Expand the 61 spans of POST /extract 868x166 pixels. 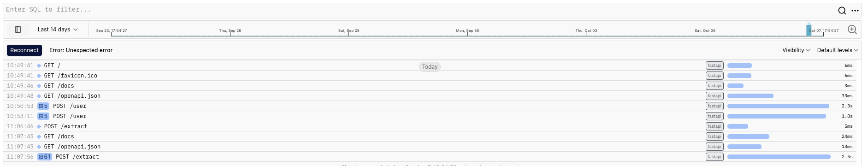point(45,157)
